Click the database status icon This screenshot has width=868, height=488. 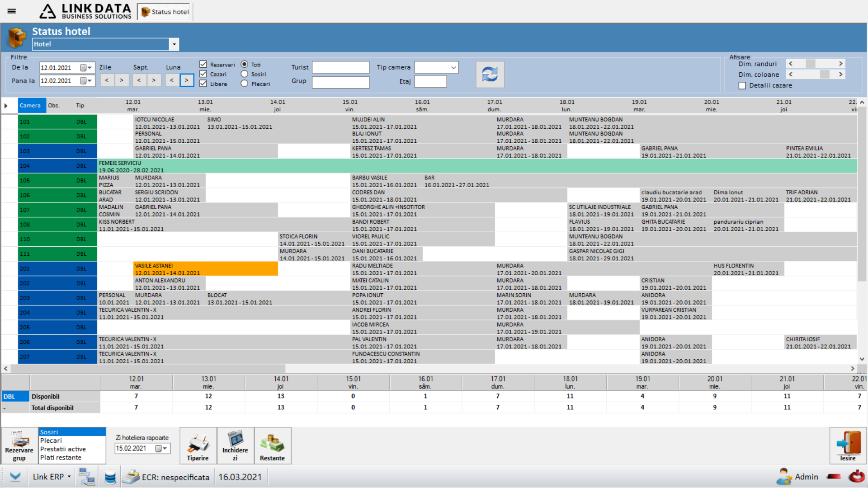[x=110, y=477]
